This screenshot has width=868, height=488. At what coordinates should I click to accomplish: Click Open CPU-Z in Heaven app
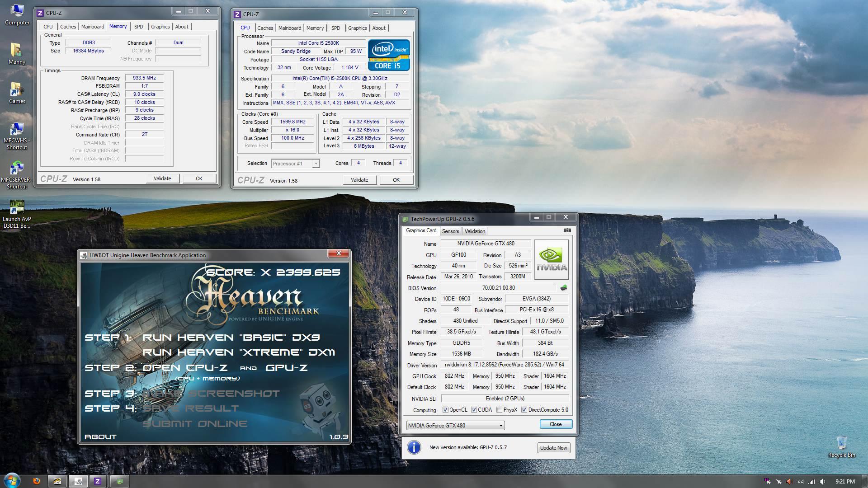tap(185, 368)
